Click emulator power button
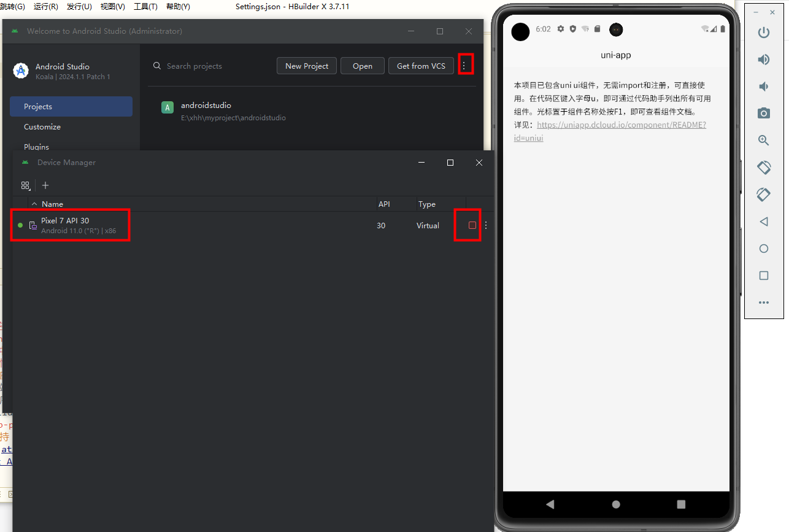This screenshot has height=532, width=789. pyautogui.click(x=764, y=33)
